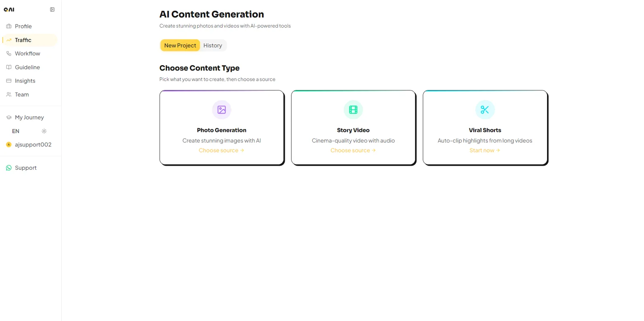Click Start now under Viral Shorts

(485, 150)
